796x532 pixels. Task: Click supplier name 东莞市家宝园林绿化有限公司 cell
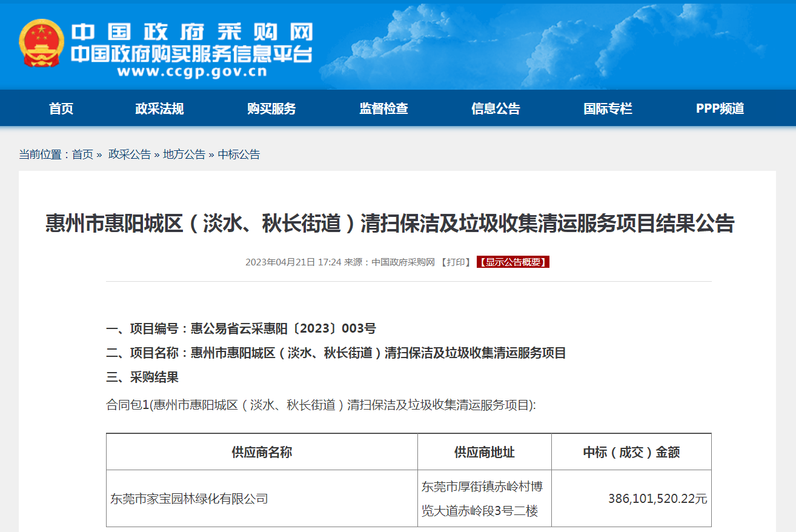tap(189, 499)
